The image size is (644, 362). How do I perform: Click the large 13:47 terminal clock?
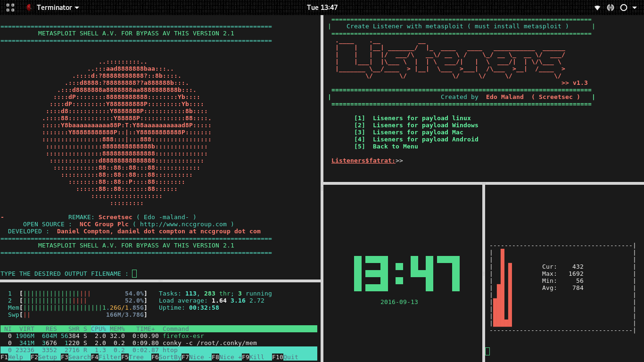[x=406, y=274]
